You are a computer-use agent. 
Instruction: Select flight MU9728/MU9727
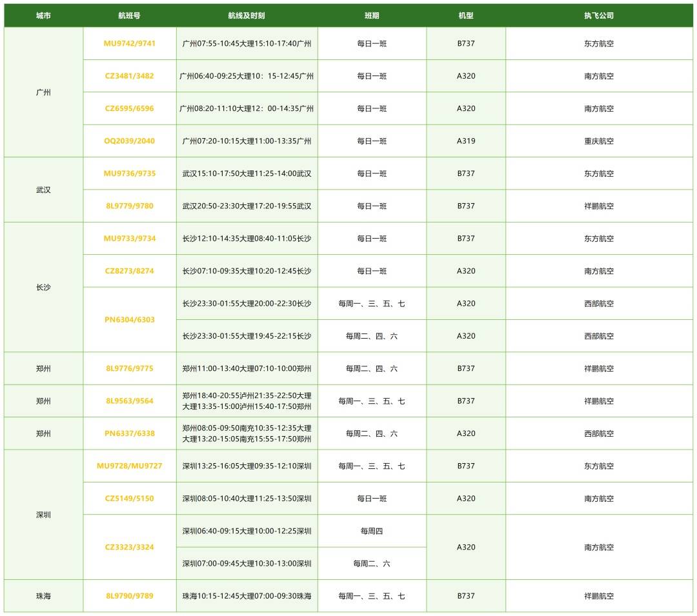(x=130, y=466)
